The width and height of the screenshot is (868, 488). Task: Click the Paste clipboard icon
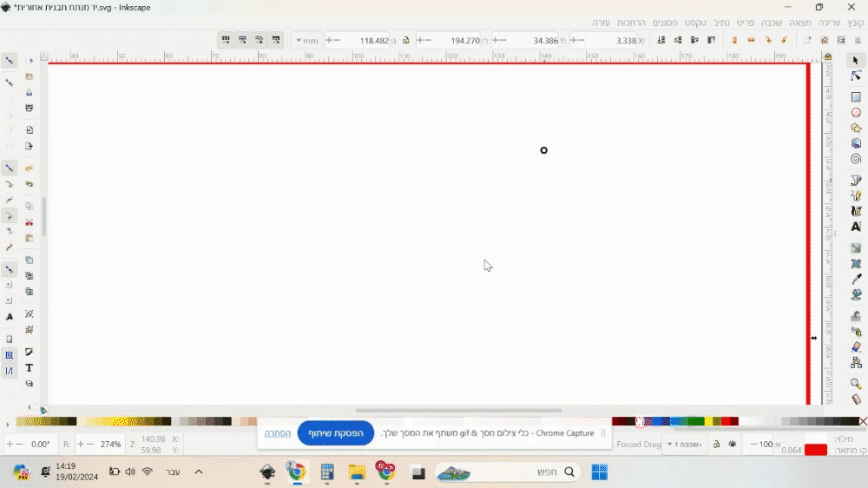(30, 238)
